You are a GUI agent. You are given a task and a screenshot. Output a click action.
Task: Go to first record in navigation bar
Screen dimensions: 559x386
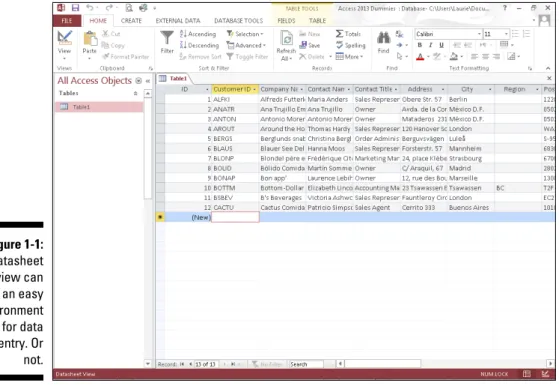[182, 364]
